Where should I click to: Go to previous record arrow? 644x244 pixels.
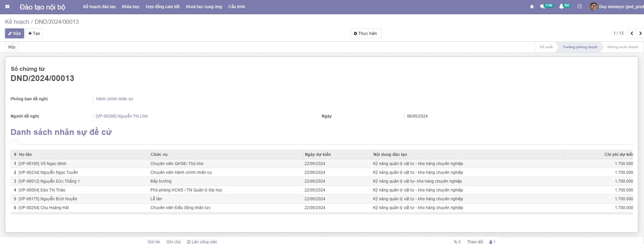click(632, 33)
